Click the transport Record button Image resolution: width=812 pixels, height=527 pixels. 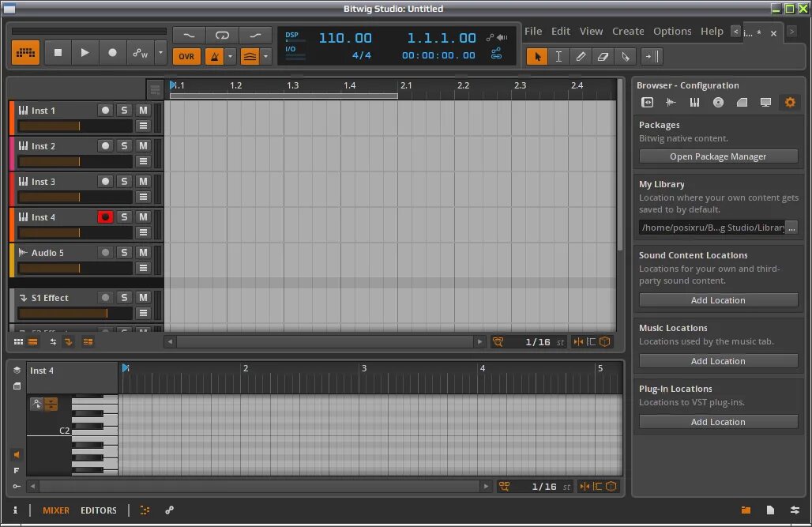pyautogui.click(x=112, y=53)
